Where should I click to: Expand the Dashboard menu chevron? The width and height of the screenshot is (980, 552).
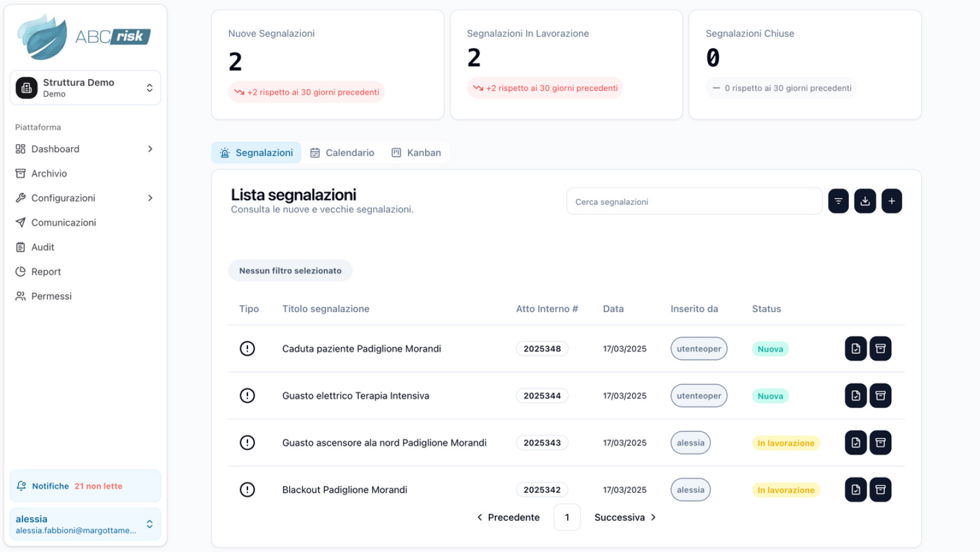point(150,149)
